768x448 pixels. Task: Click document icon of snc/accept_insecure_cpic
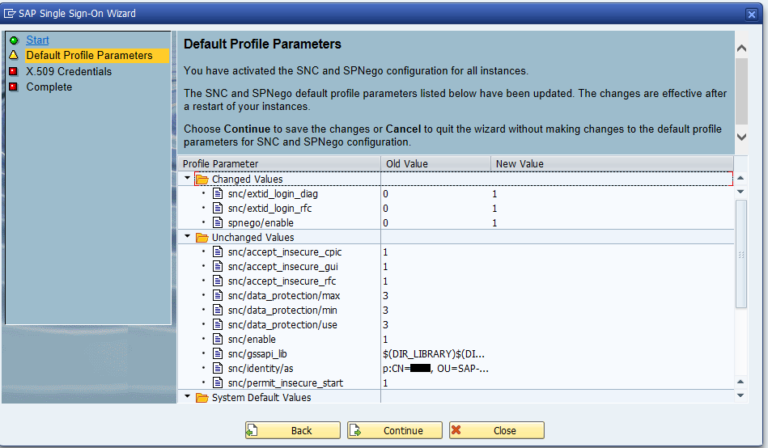point(218,252)
